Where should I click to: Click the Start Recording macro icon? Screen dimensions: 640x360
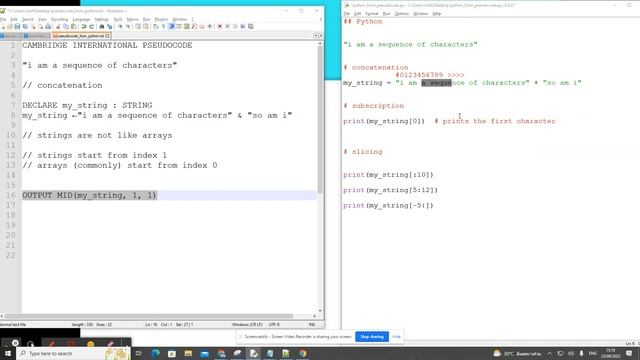tap(220, 27)
